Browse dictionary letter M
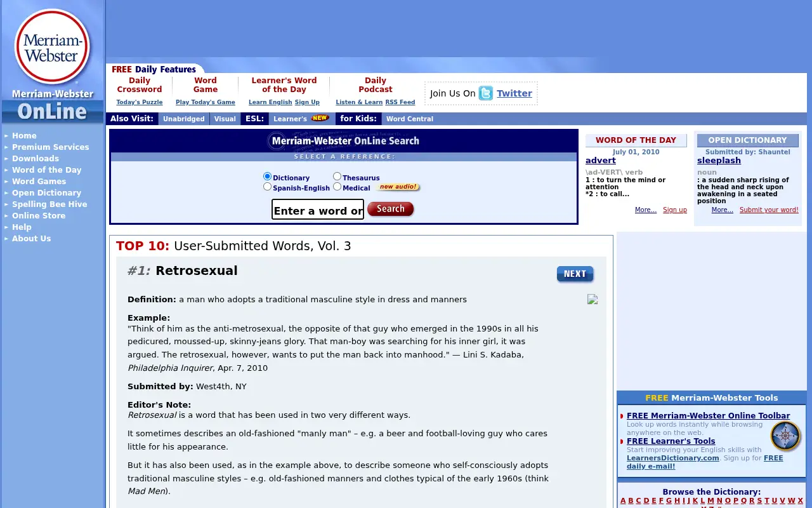Viewport: 812px width, 508px height. pyautogui.click(x=711, y=501)
